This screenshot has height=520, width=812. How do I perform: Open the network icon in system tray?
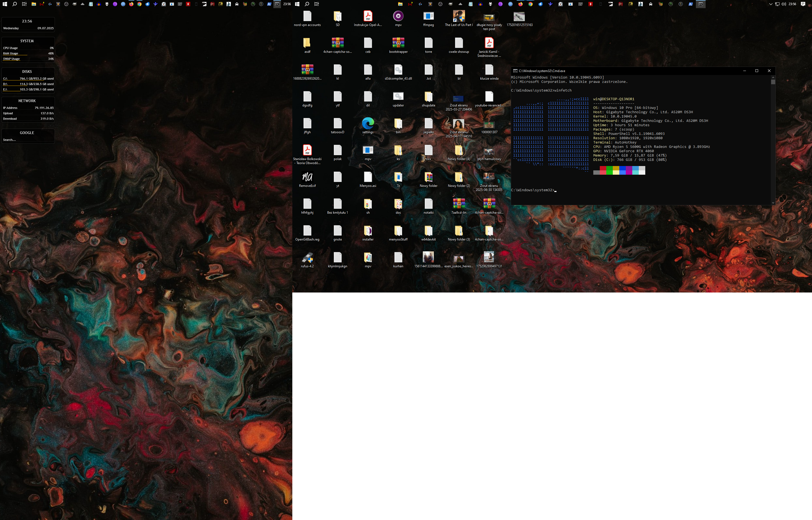pyautogui.click(x=777, y=4)
